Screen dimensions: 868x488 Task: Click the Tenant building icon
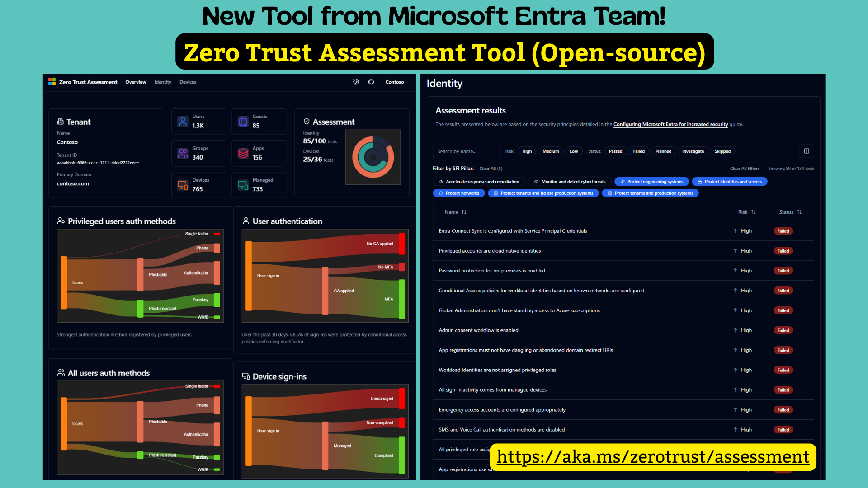pos(60,122)
